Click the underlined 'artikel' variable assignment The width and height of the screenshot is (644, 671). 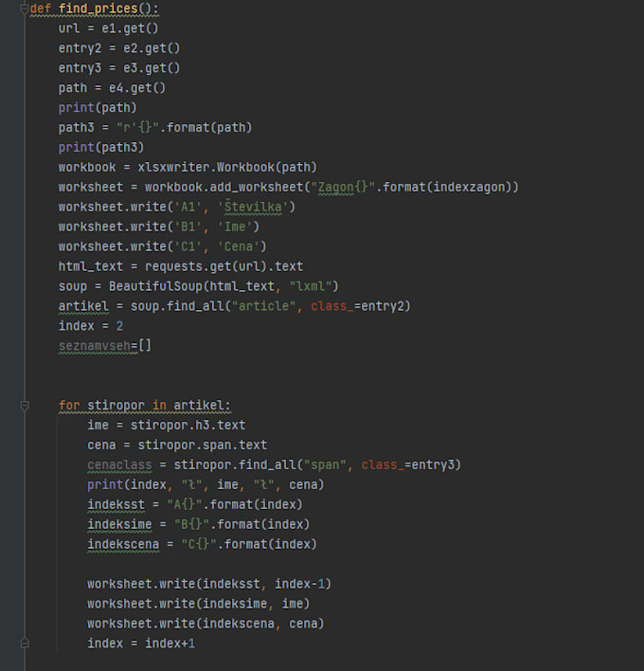pos(83,306)
